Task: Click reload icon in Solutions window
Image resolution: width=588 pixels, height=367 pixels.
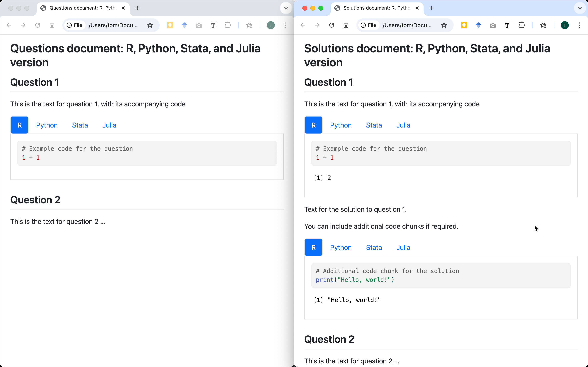Action: tap(332, 25)
